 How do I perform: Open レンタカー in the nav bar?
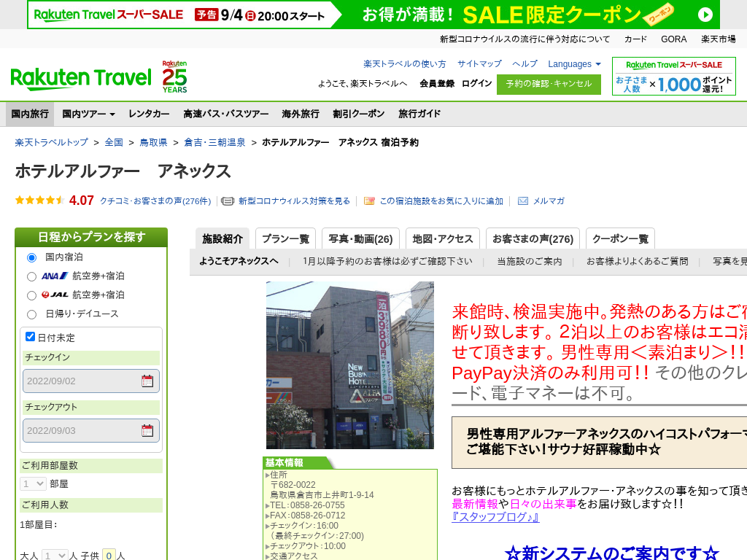(x=149, y=114)
